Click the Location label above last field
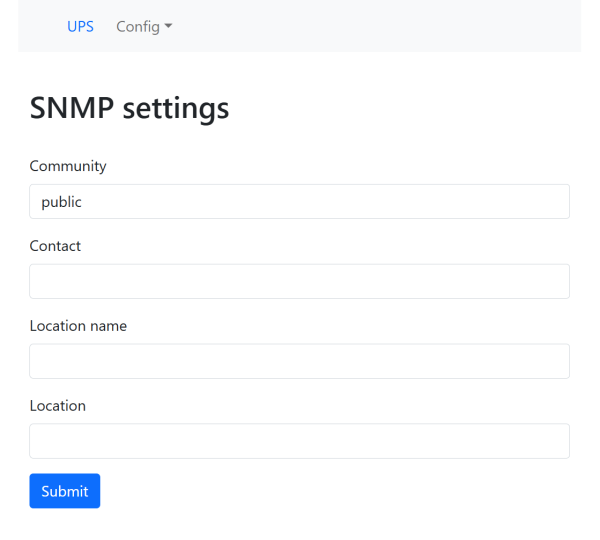The width and height of the screenshot is (600, 540). [58, 406]
